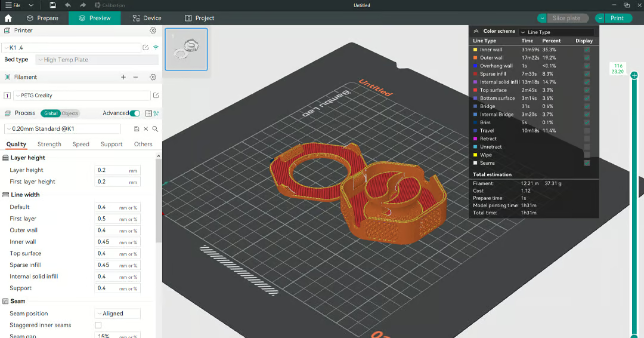Open the Color scheme Line Type dropdown
Viewport: 644px width, 338px height.
[556, 32]
